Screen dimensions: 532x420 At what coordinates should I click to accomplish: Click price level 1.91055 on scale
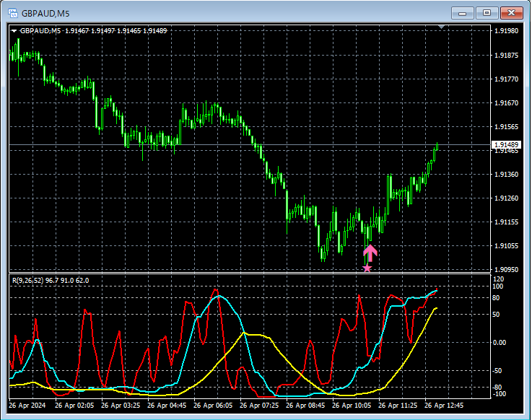tap(506, 245)
